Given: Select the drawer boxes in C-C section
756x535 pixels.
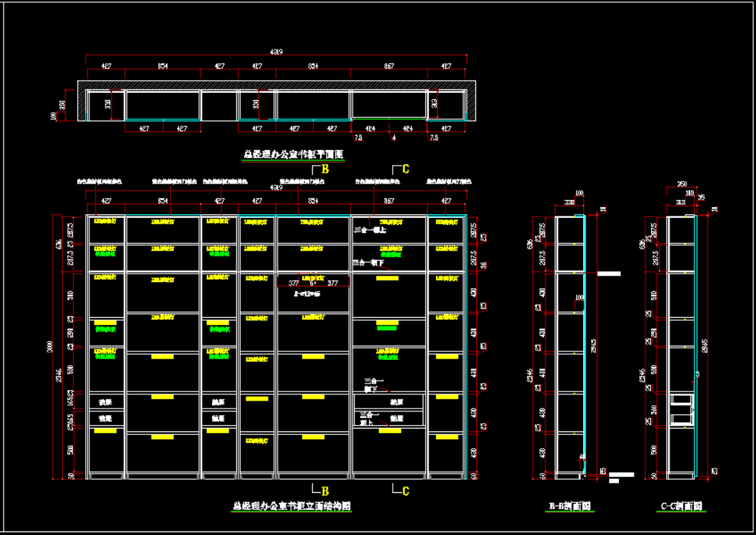Looking at the screenshot, I should (682, 409).
